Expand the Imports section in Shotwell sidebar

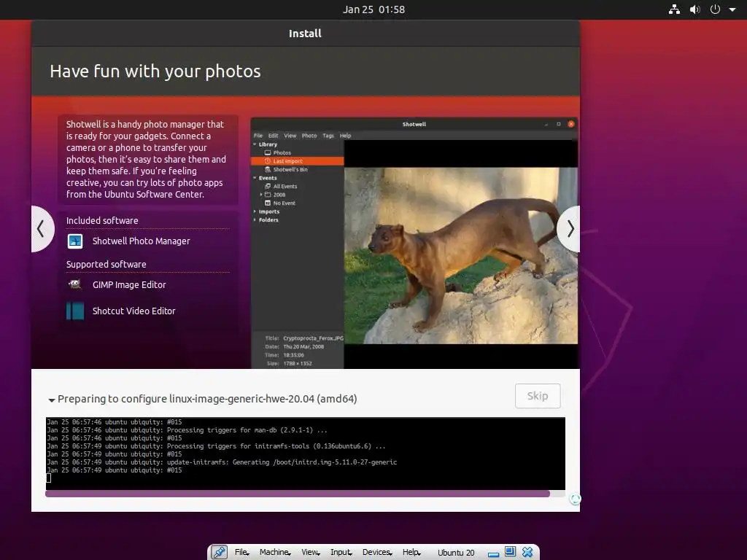255,211
